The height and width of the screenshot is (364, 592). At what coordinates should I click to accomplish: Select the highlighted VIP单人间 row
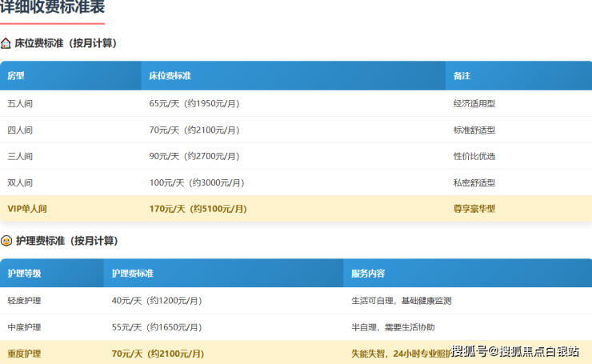pos(296,209)
